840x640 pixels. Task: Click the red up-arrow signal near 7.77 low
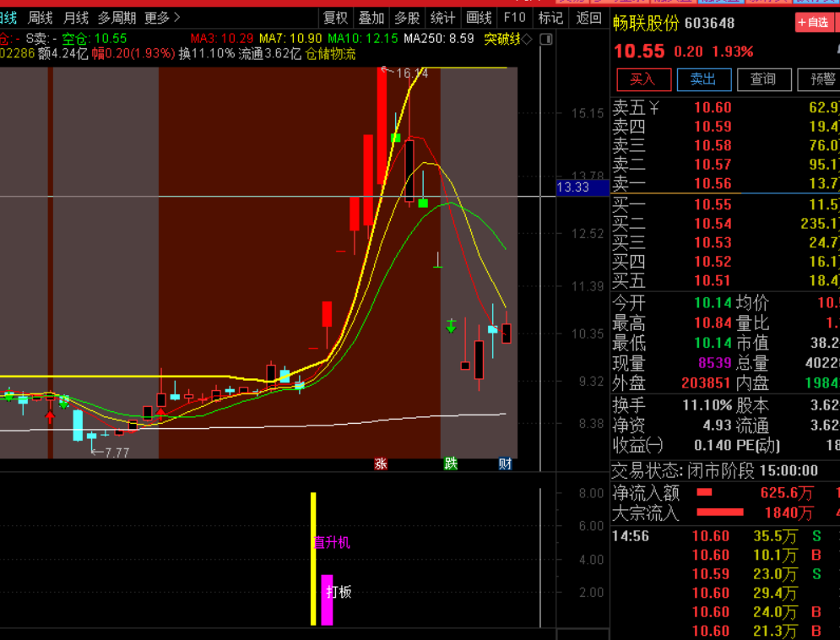coord(50,416)
